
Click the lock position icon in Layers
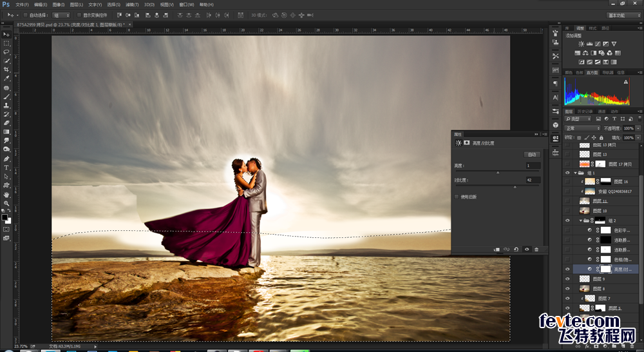point(594,138)
